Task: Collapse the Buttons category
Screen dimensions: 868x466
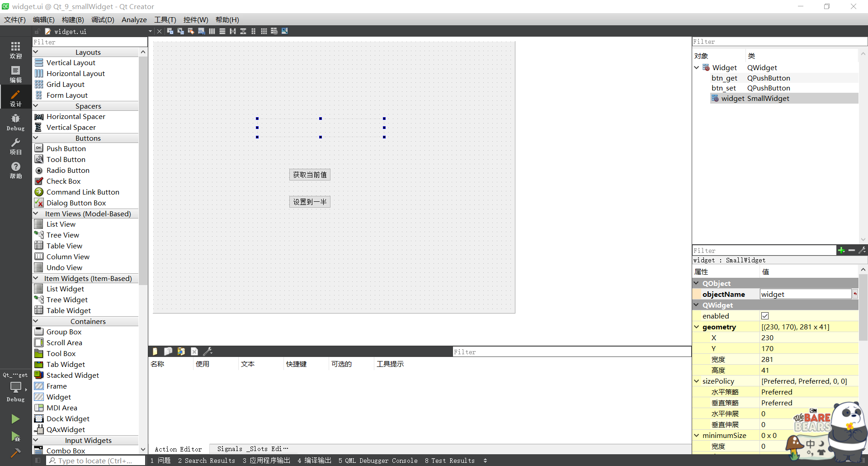Action: pyautogui.click(x=36, y=138)
